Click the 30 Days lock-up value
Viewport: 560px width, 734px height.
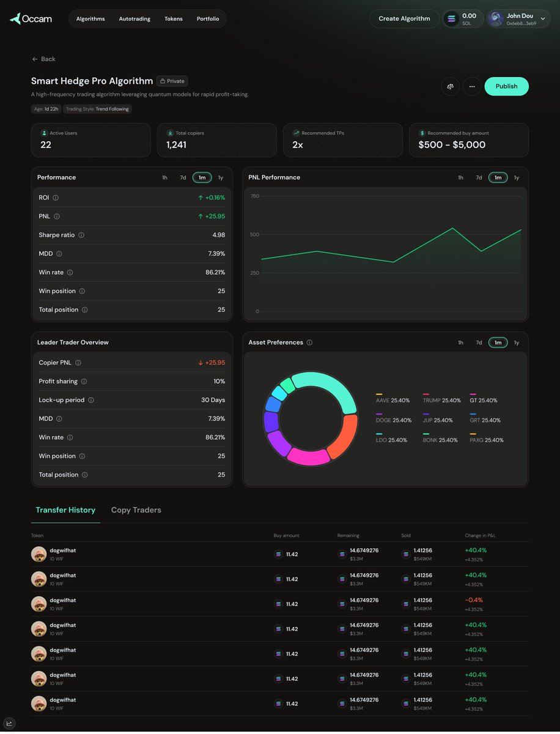click(x=213, y=400)
